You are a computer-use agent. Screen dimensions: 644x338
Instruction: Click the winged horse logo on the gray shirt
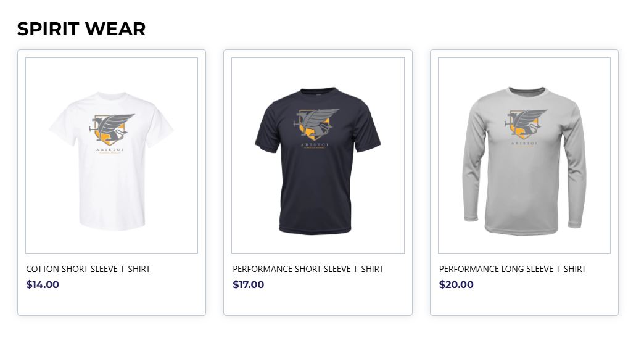pos(524,123)
